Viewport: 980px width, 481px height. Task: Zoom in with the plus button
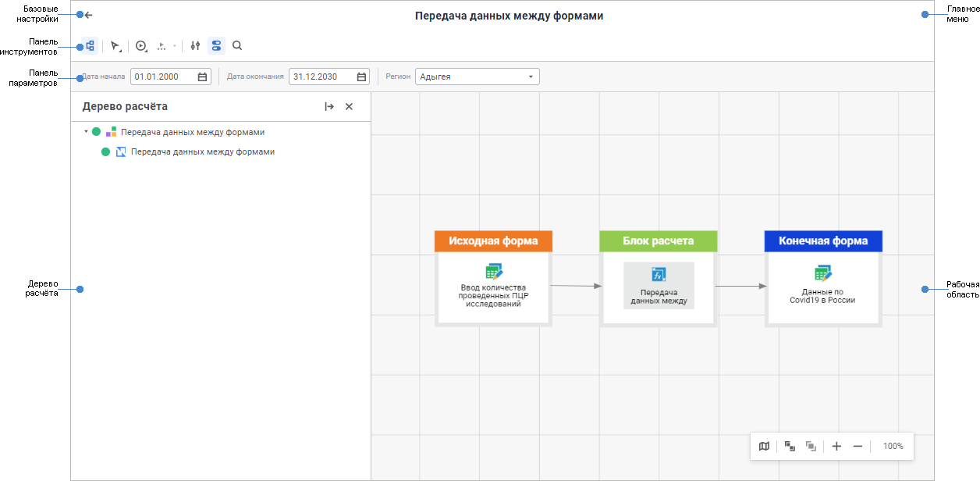tap(836, 446)
